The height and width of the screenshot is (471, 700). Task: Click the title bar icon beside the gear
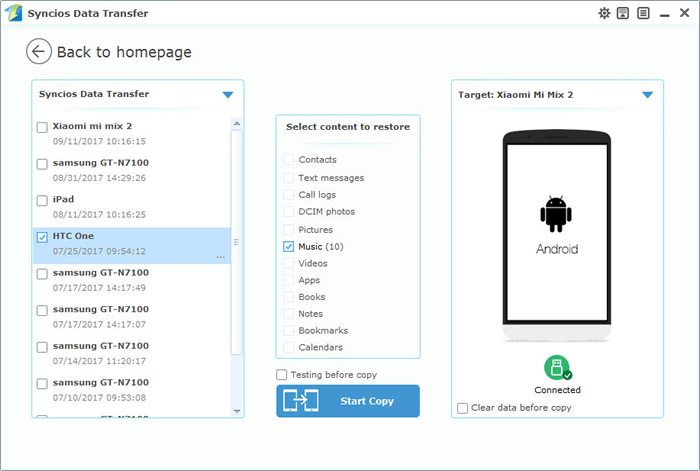623,13
